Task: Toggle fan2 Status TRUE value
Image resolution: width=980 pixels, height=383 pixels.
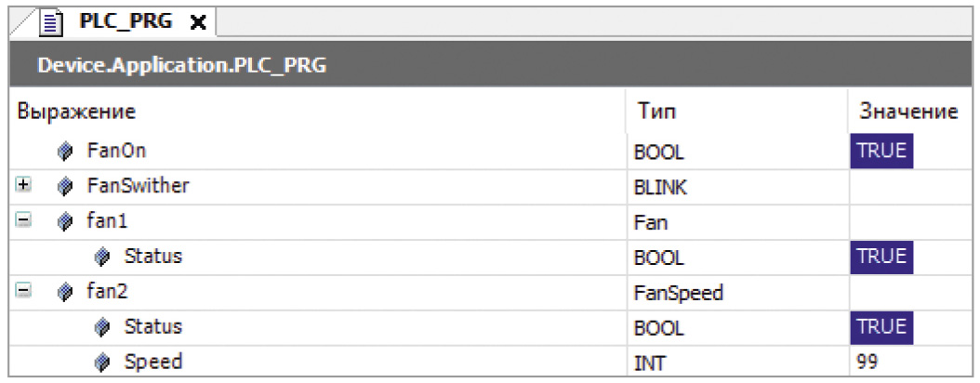Action: point(881,327)
